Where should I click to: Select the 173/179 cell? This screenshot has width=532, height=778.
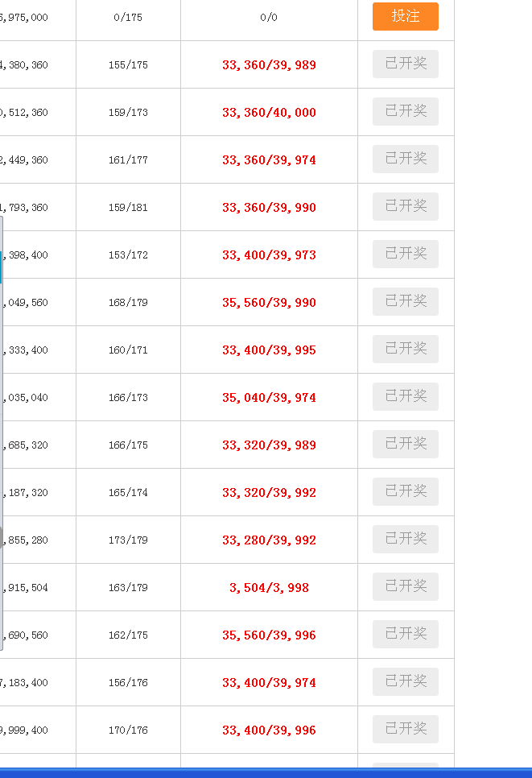(x=128, y=540)
